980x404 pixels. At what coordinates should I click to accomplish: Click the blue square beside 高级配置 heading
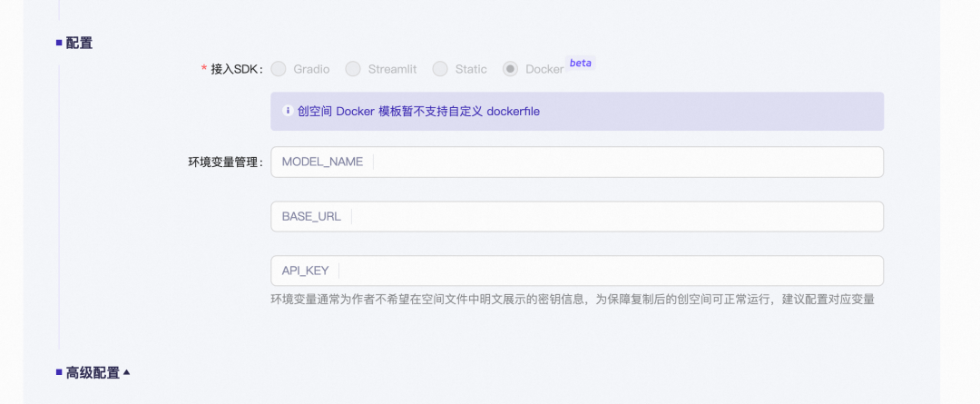click(x=59, y=372)
